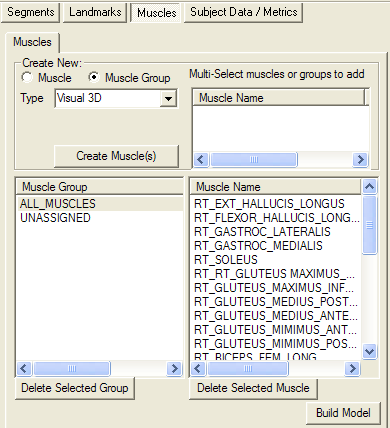Click the Build Model button
The image size is (390, 428).
point(343,413)
